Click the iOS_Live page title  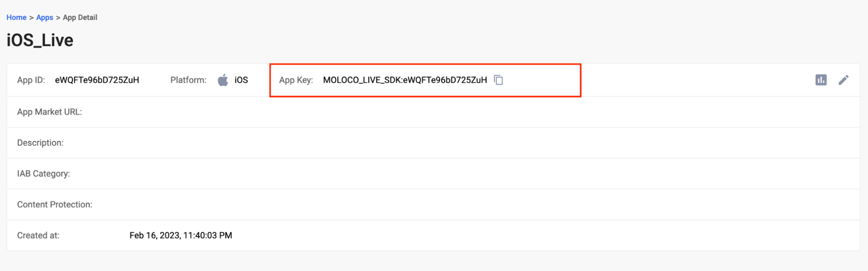[40, 40]
